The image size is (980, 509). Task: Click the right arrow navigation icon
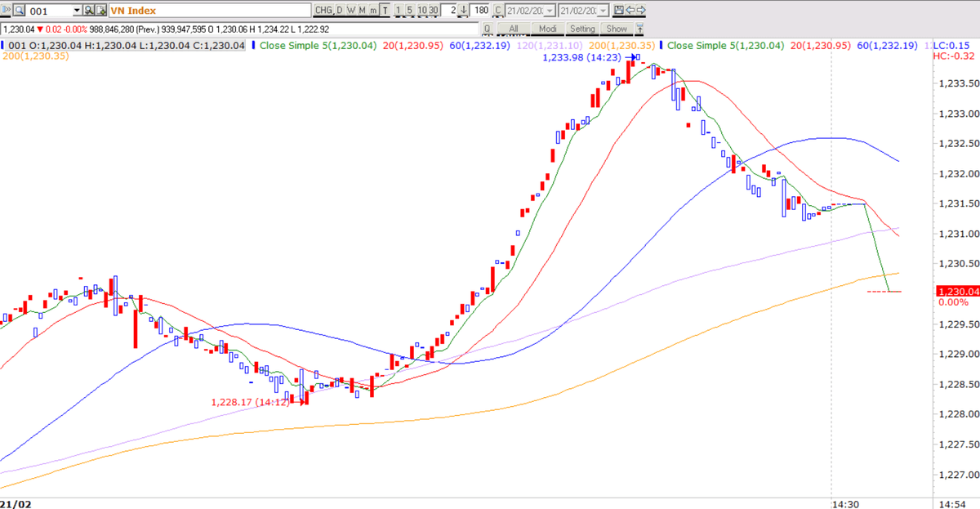(x=642, y=11)
